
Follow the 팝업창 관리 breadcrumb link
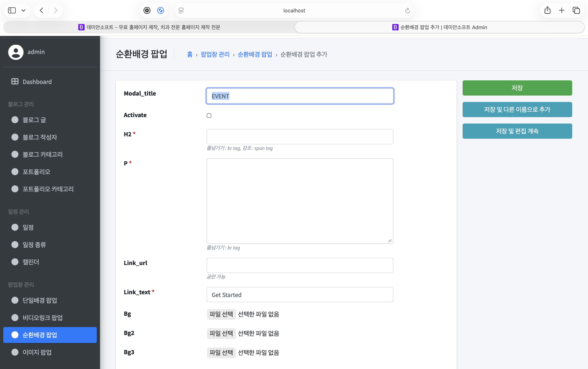tap(215, 54)
